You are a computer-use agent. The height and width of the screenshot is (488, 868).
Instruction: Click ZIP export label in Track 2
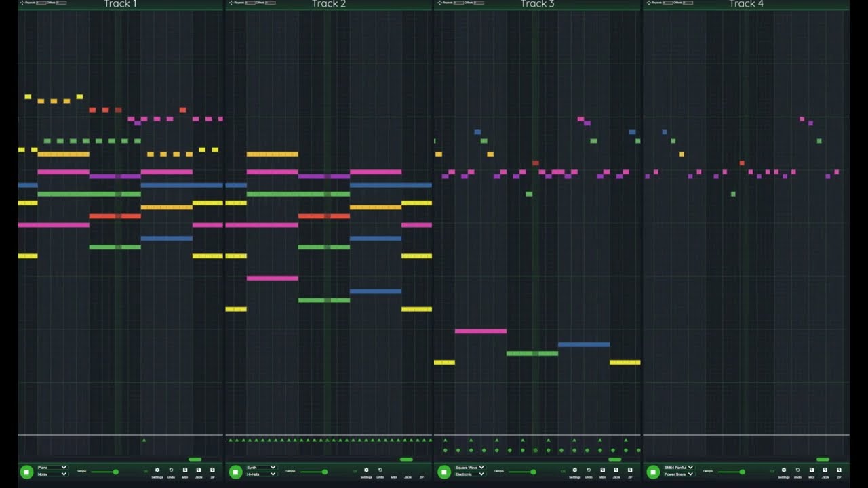click(x=421, y=477)
